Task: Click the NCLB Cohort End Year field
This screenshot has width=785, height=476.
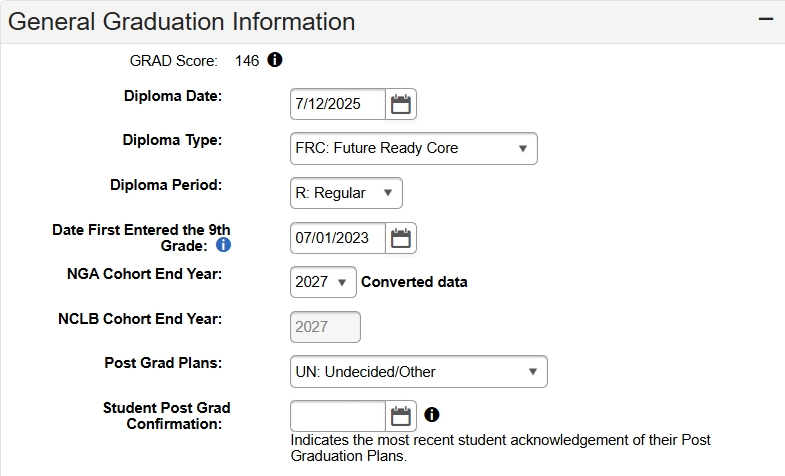Action: tap(325, 327)
